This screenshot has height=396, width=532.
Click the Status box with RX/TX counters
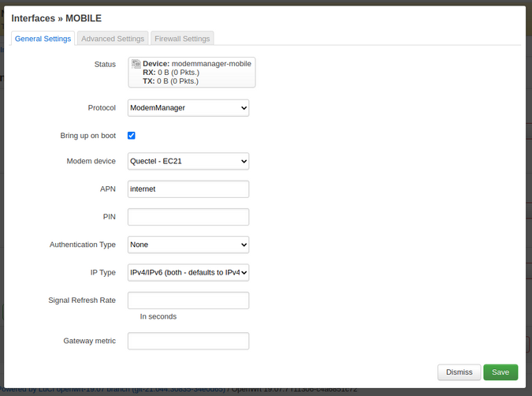[192, 72]
